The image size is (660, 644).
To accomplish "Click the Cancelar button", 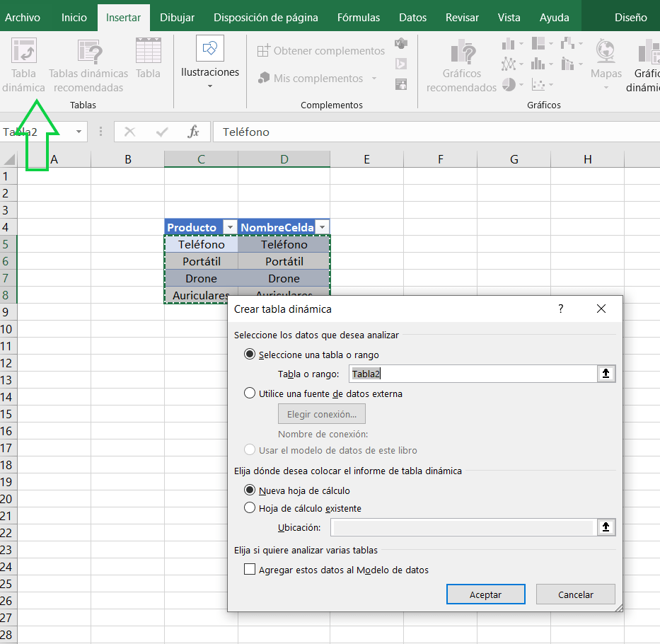I will [575, 594].
